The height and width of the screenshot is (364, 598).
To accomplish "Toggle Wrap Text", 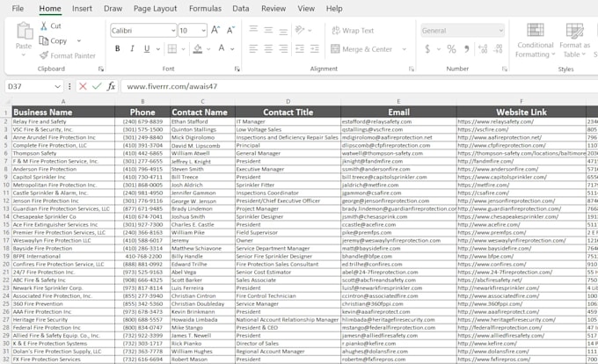I will (x=353, y=31).
